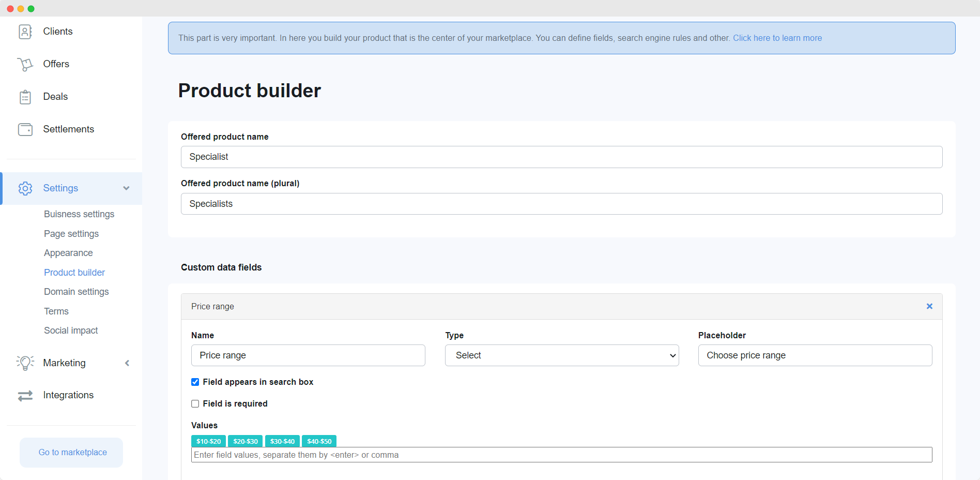This screenshot has width=980, height=480.
Task: Open the Offers section label
Action: [x=56, y=64]
